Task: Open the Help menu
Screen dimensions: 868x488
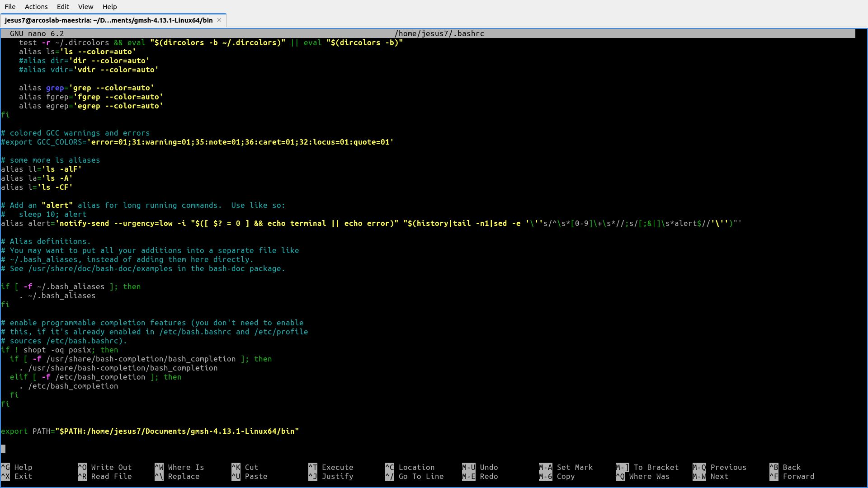Action: tap(109, 7)
